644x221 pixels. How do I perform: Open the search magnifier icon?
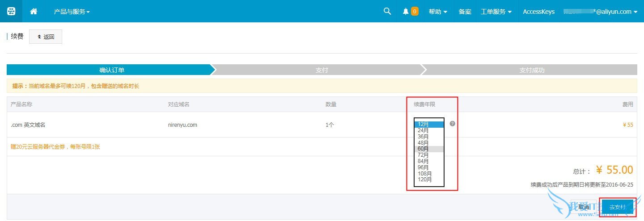[387, 11]
